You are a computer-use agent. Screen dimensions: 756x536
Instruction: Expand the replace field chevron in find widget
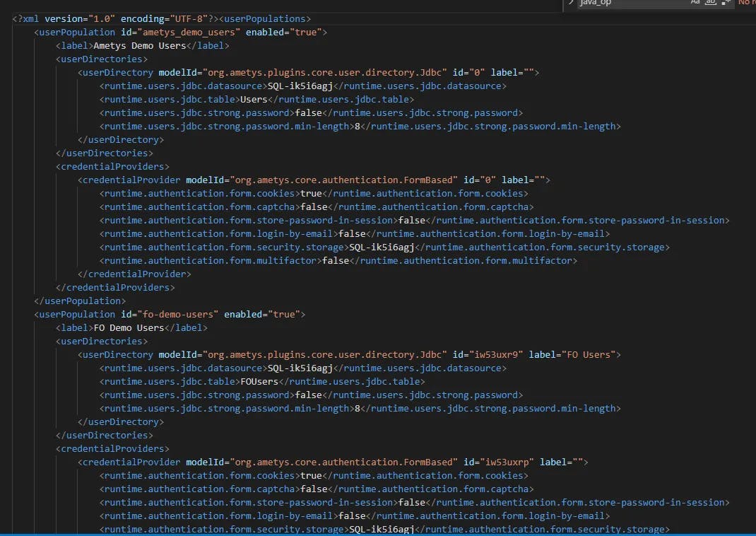point(571,3)
